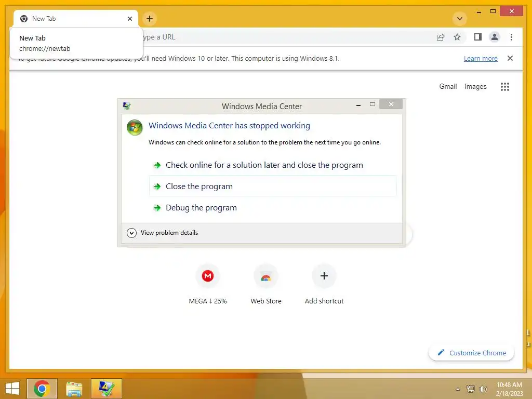Open Gmail link
Viewport: 532px width, 399px height.
[x=448, y=87]
